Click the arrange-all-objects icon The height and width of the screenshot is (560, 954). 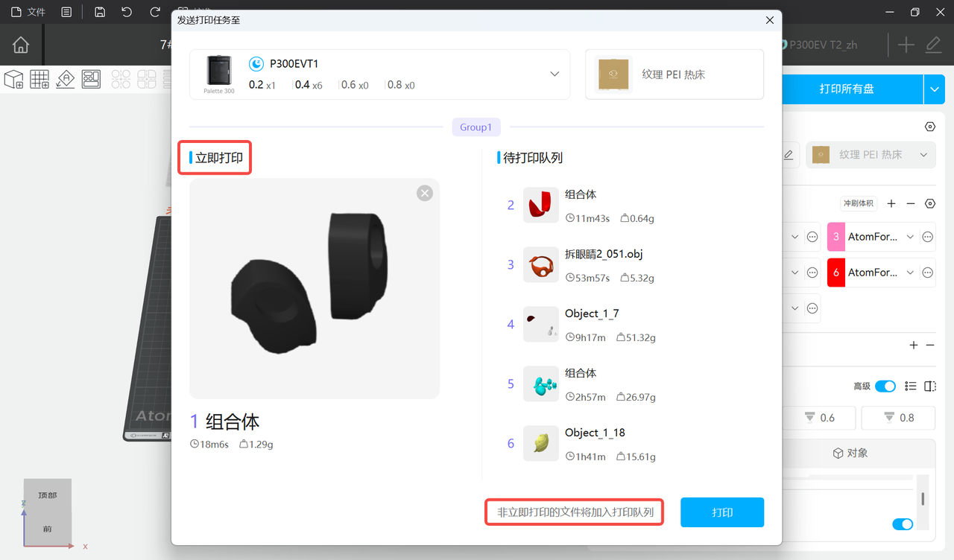click(x=91, y=79)
